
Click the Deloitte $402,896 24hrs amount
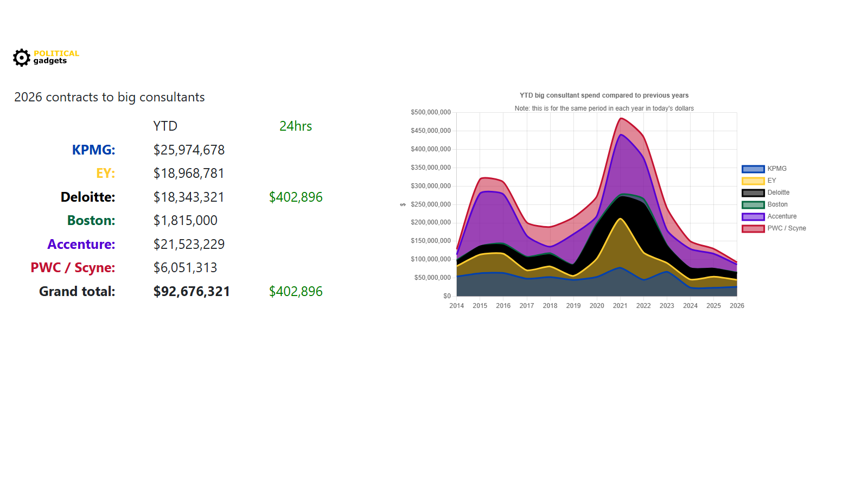pyautogui.click(x=296, y=197)
